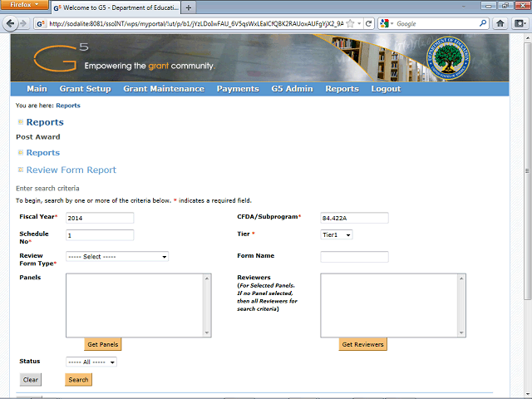
Task: Open the URL history dropdown arrow
Action: [359, 24]
